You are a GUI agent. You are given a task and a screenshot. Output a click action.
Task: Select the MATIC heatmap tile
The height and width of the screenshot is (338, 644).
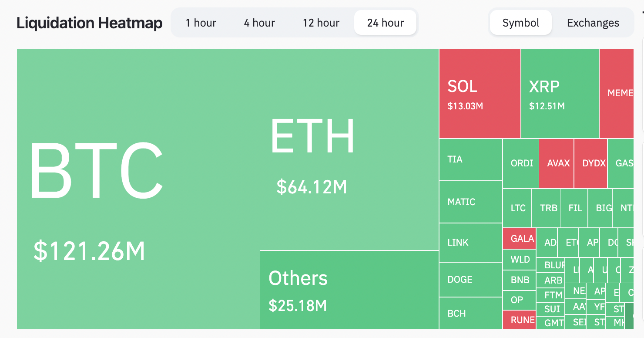pyautogui.click(x=471, y=202)
